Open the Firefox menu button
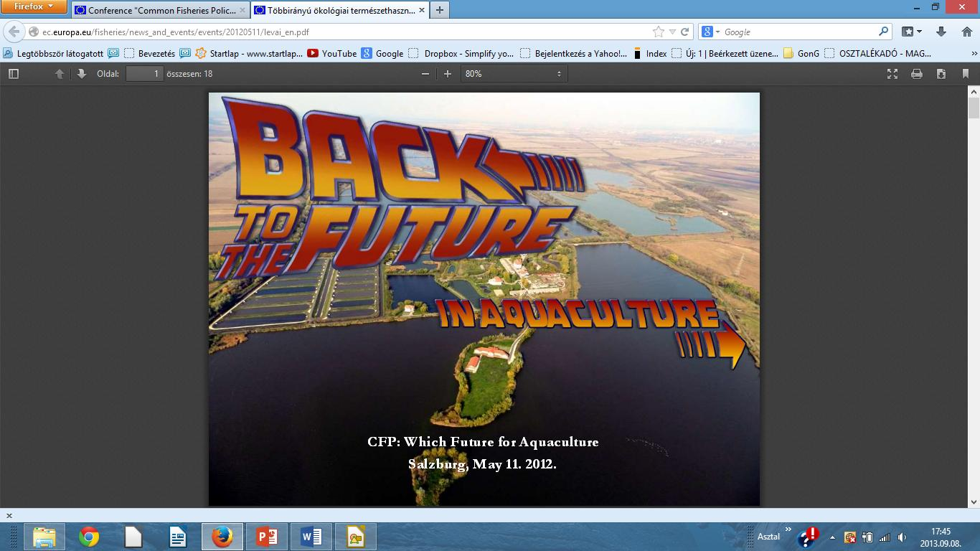Image resolution: width=980 pixels, height=551 pixels. 34,7
